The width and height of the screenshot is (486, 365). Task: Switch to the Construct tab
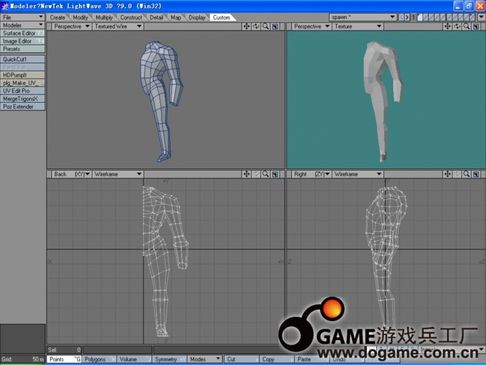click(x=131, y=17)
